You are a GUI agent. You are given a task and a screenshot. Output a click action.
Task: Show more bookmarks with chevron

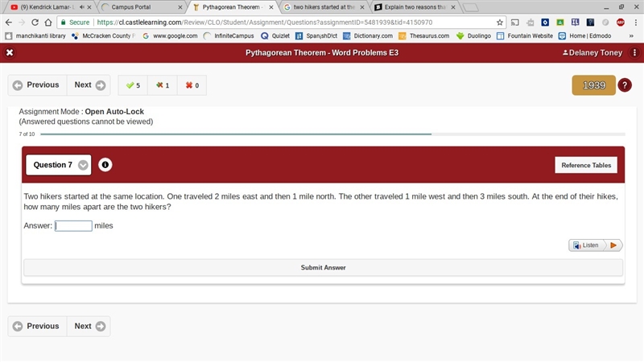click(x=631, y=36)
